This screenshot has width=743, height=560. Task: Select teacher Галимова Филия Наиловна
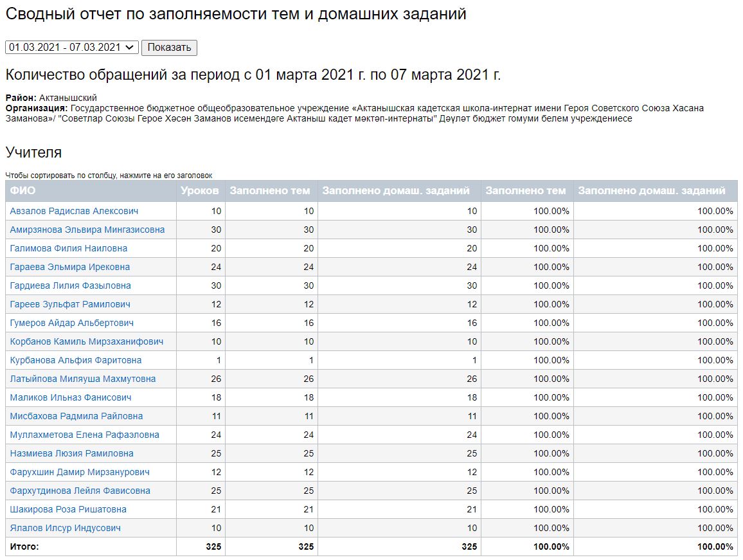coord(69,248)
